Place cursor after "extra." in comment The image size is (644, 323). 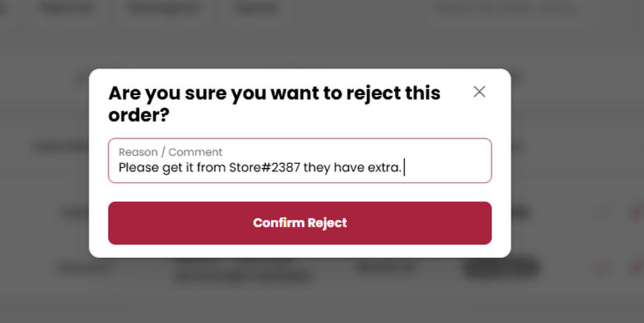(x=404, y=167)
